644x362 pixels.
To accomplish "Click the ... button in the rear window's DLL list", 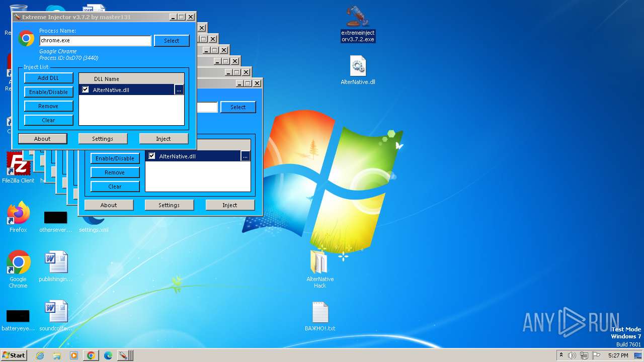I will pyautogui.click(x=246, y=156).
